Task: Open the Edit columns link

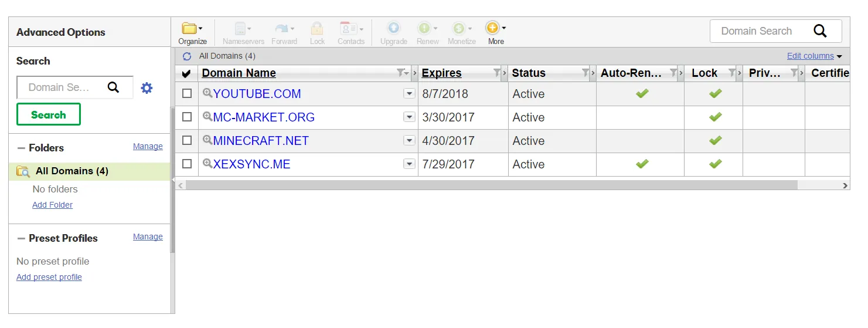Action: point(810,56)
